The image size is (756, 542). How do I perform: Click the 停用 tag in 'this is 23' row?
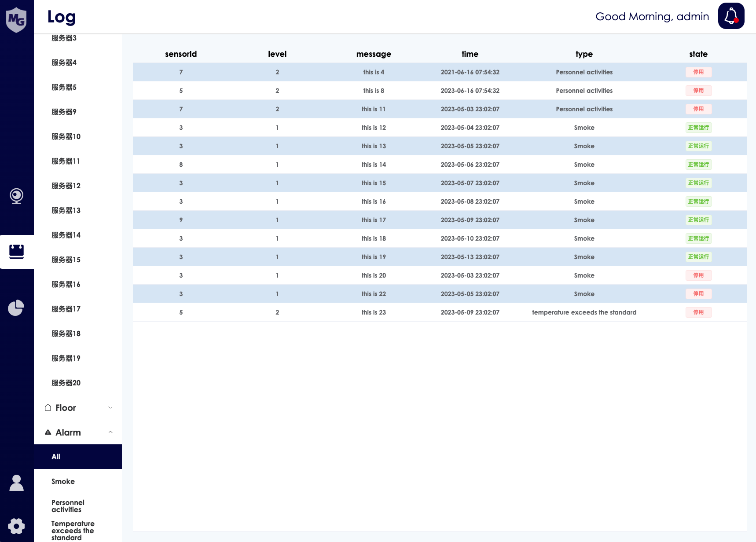698,312
